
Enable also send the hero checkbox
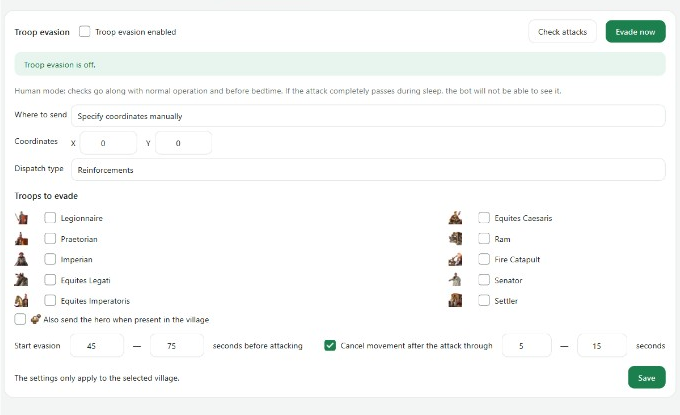(20, 319)
